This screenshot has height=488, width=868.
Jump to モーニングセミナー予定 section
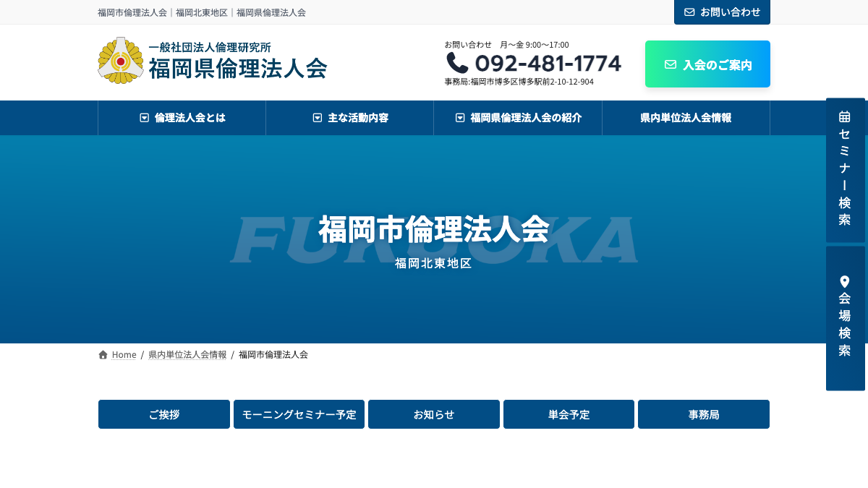(x=299, y=414)
